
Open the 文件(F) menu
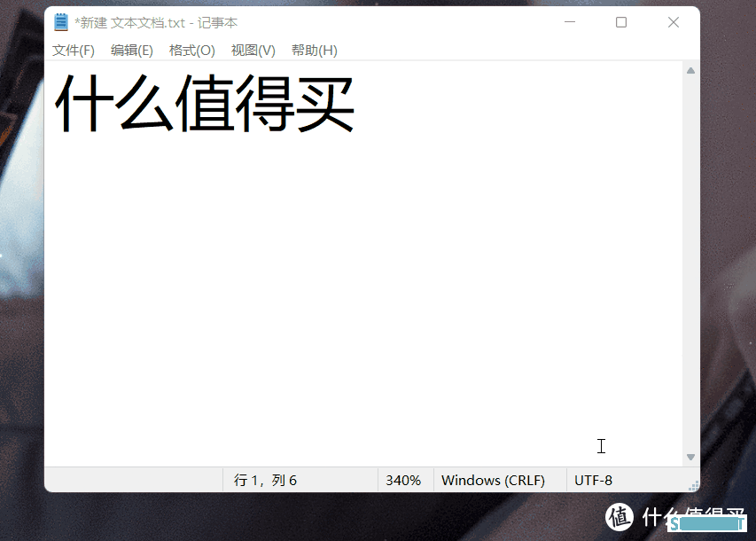point(74,51)
